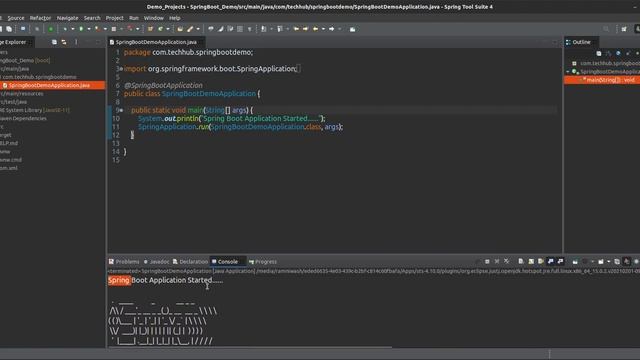Click the Search pencil toolbar icon
The image size is (640, 360).
[190, 29]
